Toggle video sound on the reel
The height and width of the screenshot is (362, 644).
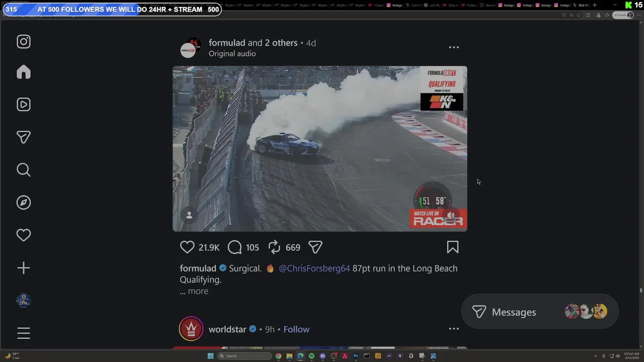point(451,215)
